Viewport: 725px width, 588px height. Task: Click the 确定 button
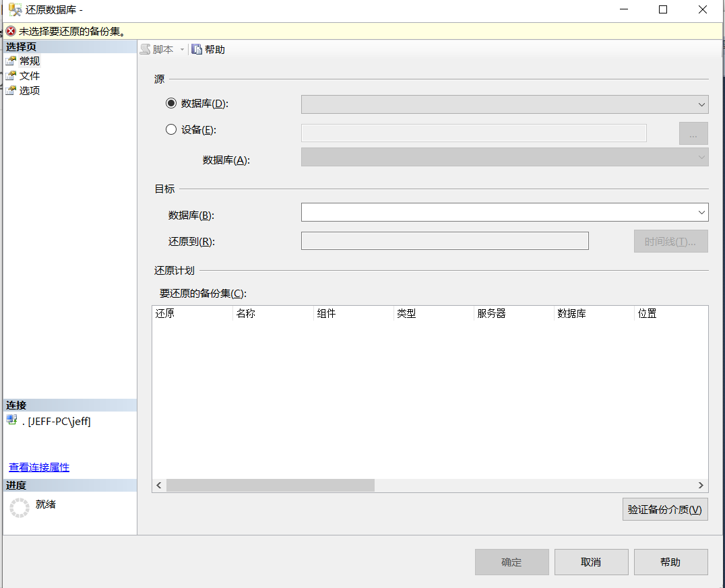pyautogui.click(x=512, y=562)
